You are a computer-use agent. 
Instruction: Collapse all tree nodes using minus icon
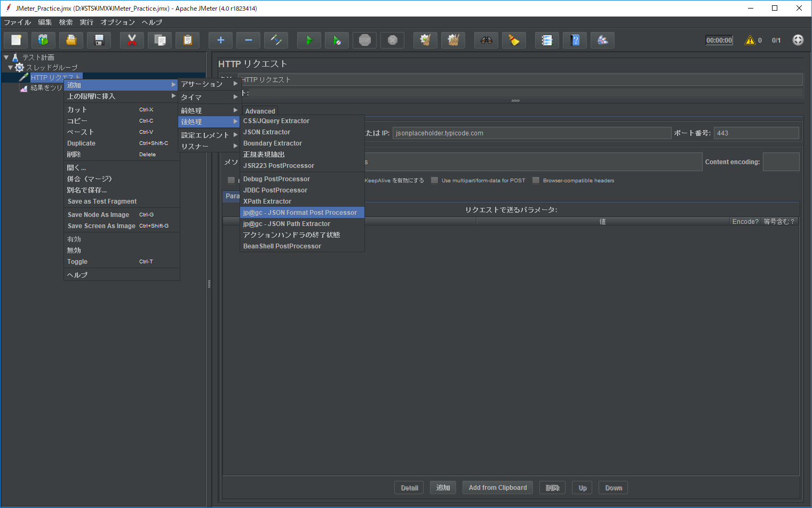coord(248,40)
